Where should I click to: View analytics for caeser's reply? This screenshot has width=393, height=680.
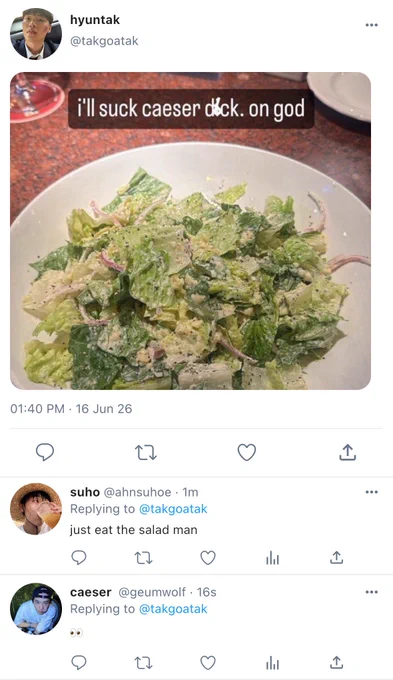coord(272,664)
